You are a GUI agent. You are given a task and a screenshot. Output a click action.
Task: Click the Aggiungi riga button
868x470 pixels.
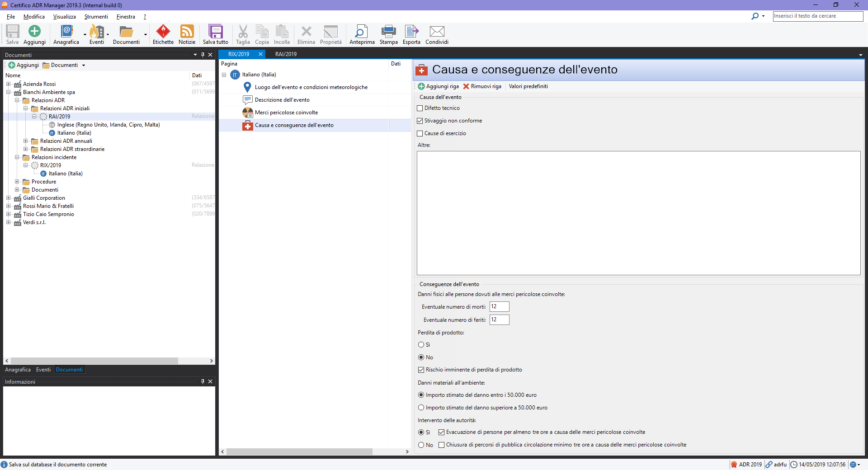[438, 86]
